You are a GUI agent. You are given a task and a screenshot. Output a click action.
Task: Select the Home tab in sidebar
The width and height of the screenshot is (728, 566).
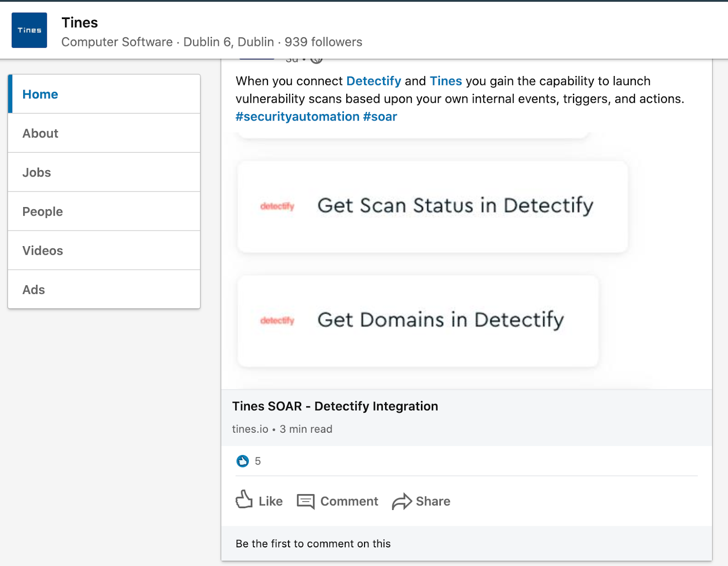(x=40, y=94)
